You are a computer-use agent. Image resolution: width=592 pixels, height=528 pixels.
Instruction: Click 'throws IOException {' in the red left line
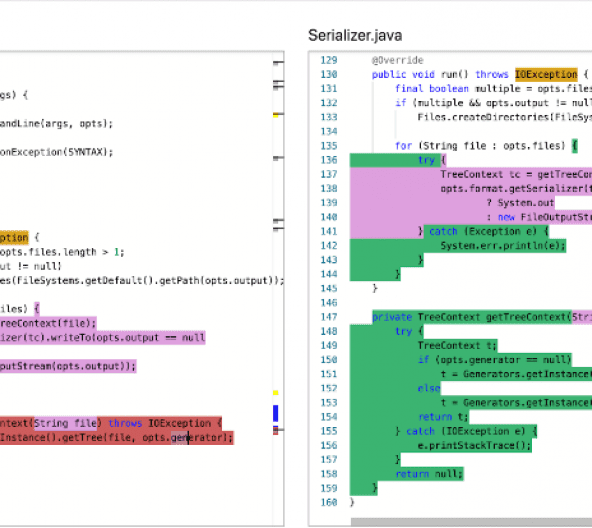(x=165, y=424)
